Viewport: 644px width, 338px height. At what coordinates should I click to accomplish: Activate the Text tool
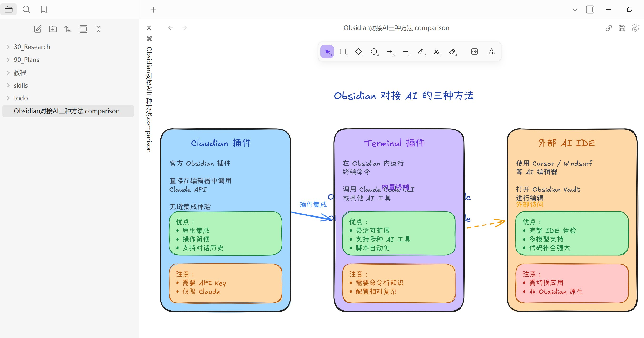pos(436,51)
